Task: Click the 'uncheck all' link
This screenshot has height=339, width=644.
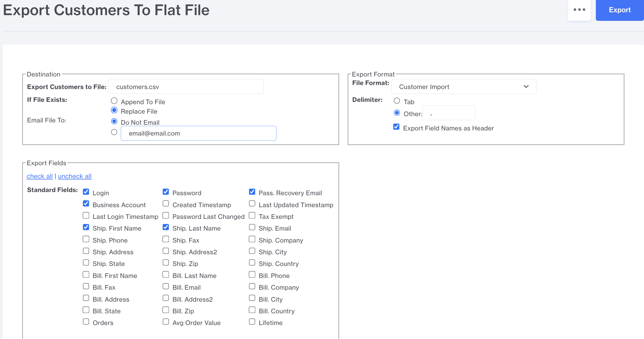Action: [75, 176]
